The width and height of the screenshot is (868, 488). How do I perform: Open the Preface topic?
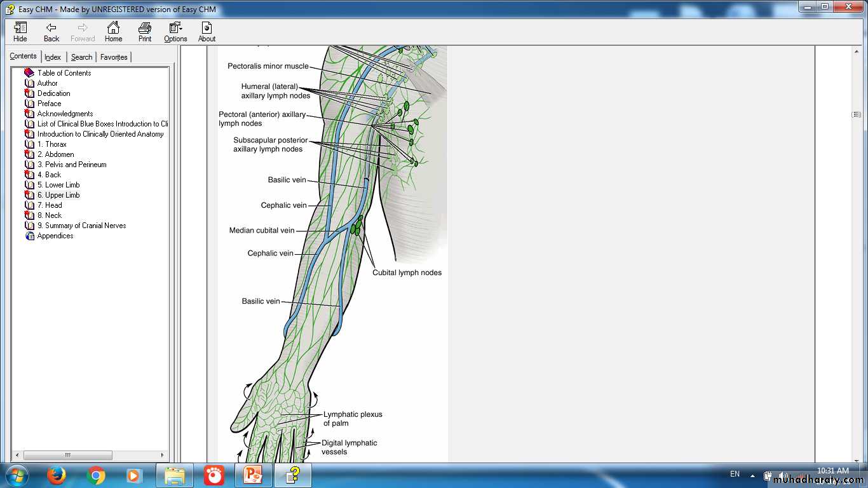click(x=49, y=104)
